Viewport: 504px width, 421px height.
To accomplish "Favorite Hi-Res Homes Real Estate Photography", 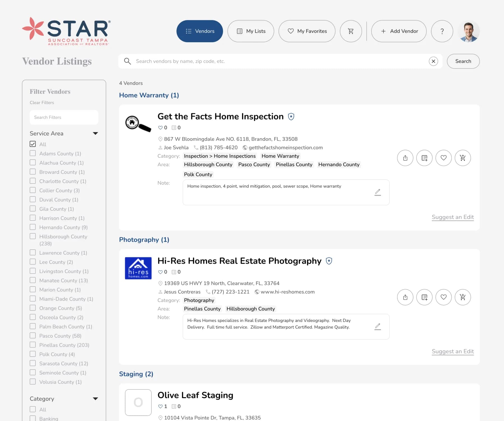I will [x=443, y=297].
